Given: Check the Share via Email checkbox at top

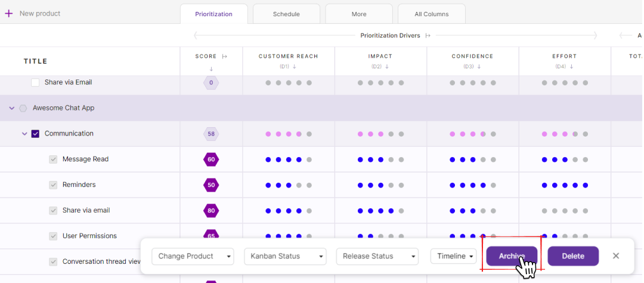Looking at the screenshot, I should pyautogui.click(x=35, y=82).
